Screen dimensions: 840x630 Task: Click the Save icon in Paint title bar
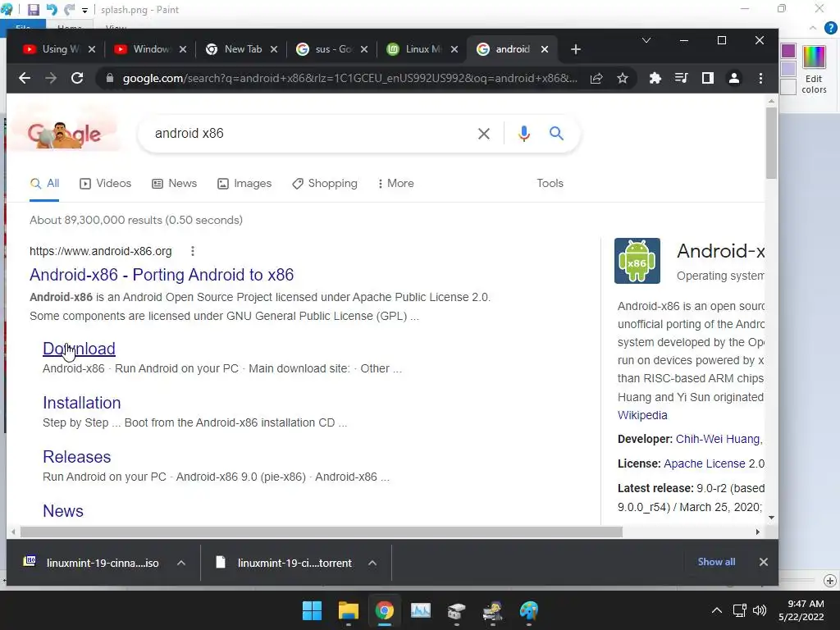33,10
